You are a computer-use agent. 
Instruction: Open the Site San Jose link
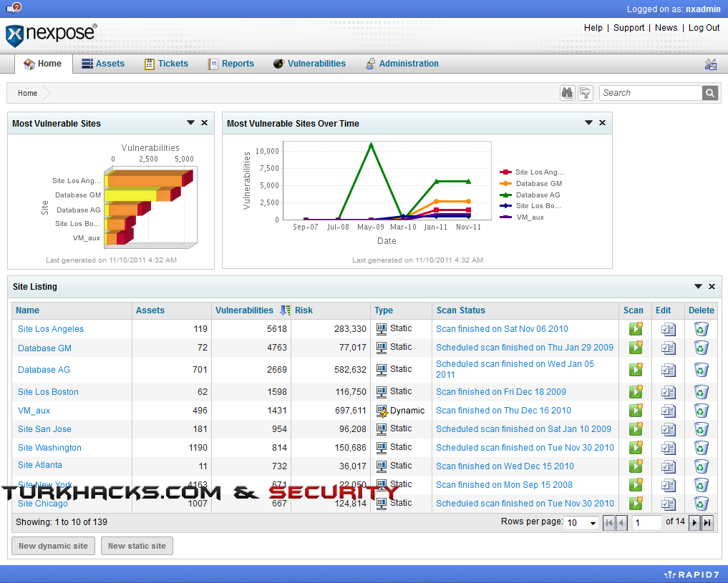(44, 429)
